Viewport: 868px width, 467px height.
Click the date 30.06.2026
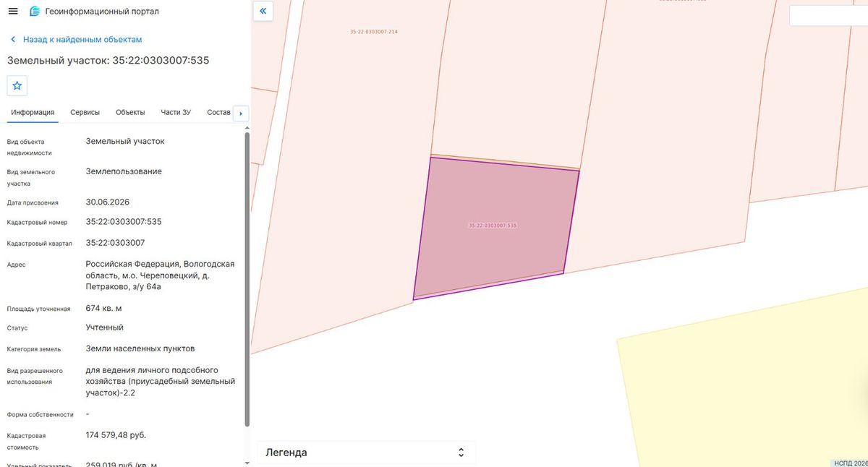coord(108,202)
